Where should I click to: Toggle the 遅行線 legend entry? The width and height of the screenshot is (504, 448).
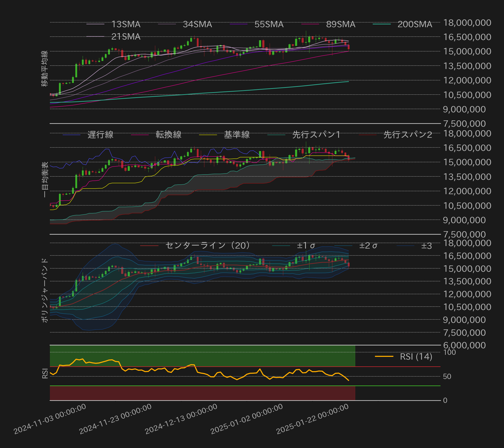tap(100, 135)
